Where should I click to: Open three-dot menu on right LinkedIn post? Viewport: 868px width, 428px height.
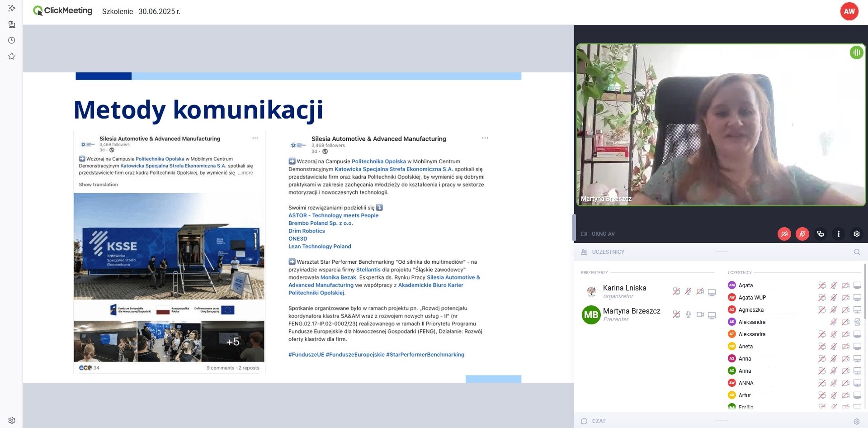click(485, 138)
